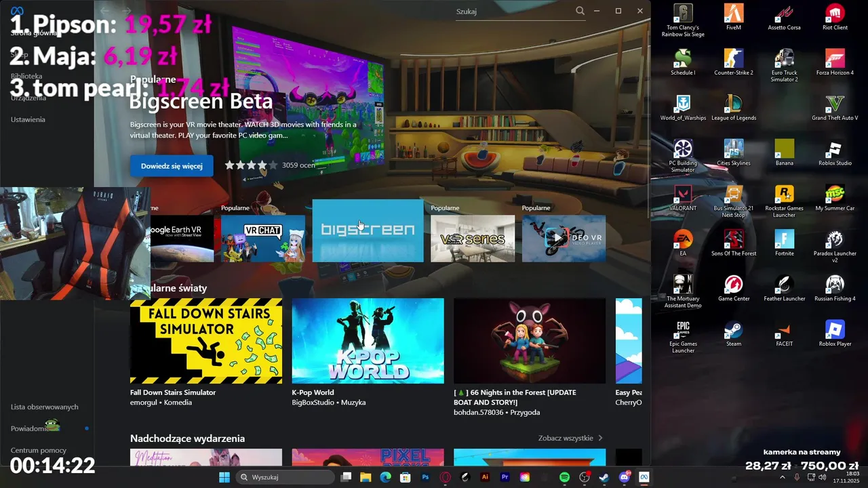Click the 3059 ocen rating text
868x488 pixels.
click(298, 165)
